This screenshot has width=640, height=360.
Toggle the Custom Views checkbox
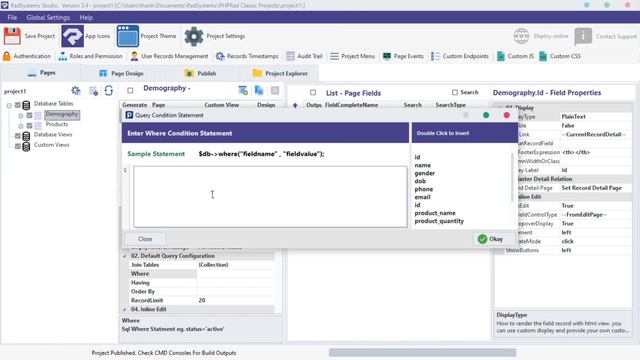(18, 146)
